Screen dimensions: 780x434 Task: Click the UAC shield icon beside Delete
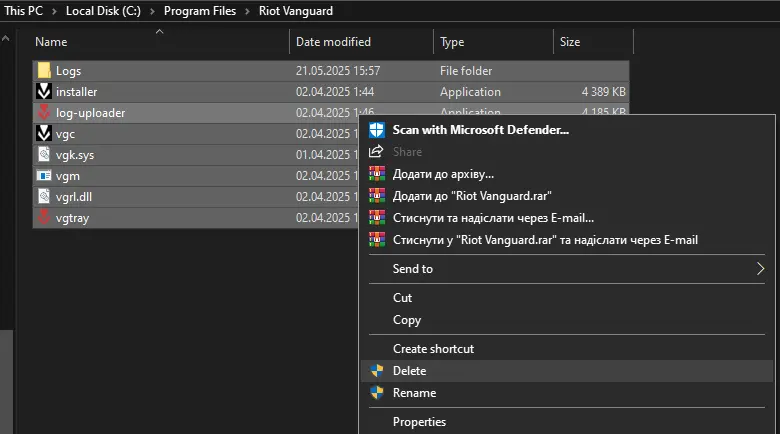pyautogui.click(x=377, y=371)
